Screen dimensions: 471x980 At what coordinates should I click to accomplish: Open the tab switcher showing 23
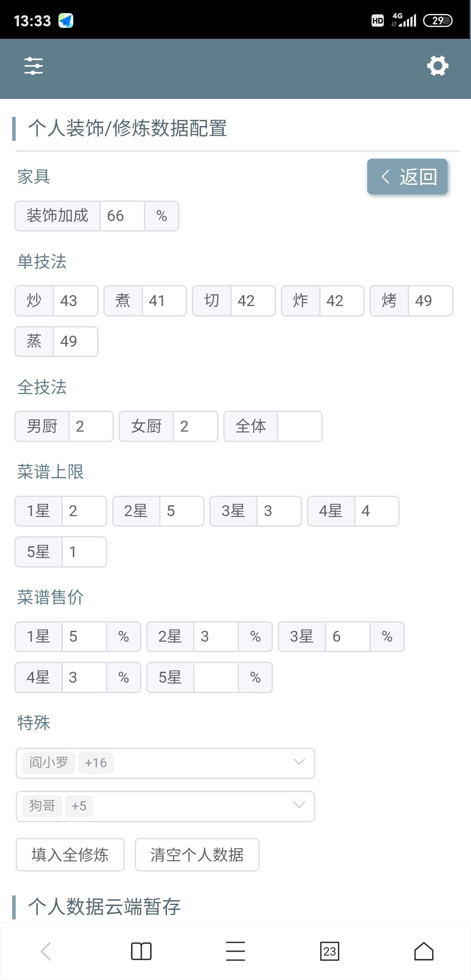pyautogui.click(x=330, y=951)
